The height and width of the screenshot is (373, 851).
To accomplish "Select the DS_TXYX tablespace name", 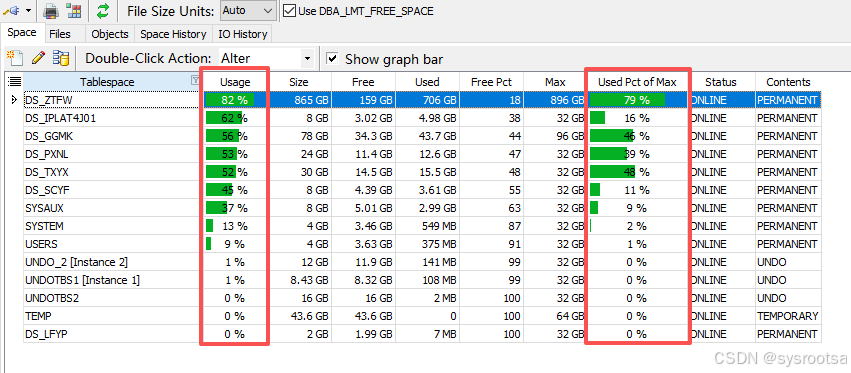I will coord(47,172).
